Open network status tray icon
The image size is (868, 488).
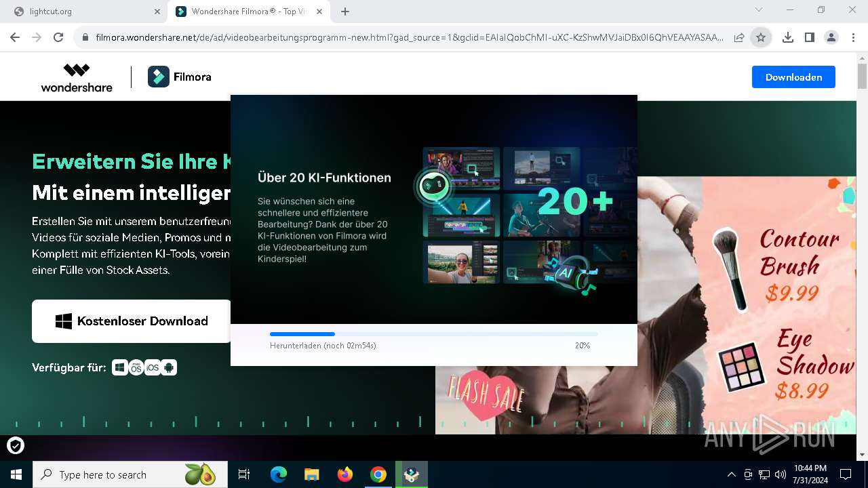pos(764,474)
